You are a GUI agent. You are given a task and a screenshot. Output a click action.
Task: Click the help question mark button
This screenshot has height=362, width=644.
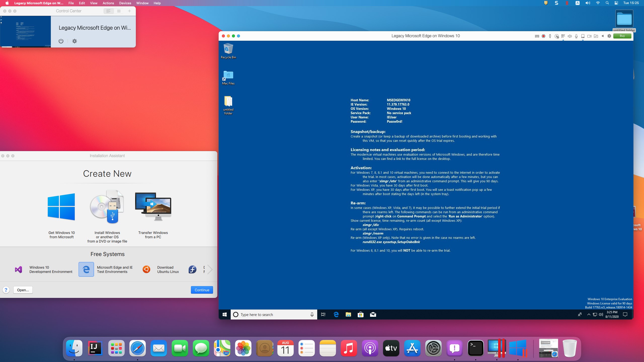click(x=6, y=290)
